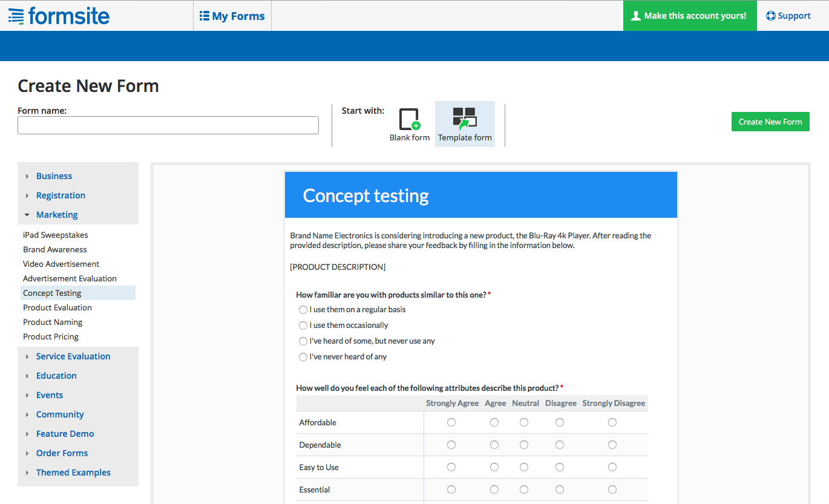Mark Affordable as Neutral
Screen dimensions: 829x504
pyautogui.click(x=524, y=422)
